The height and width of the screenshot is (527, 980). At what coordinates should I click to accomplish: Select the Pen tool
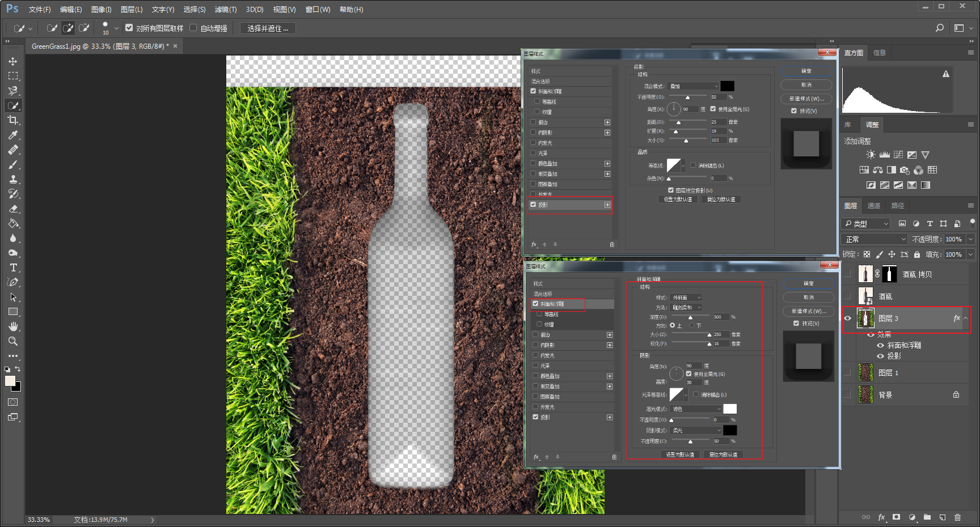pos(13,282)
